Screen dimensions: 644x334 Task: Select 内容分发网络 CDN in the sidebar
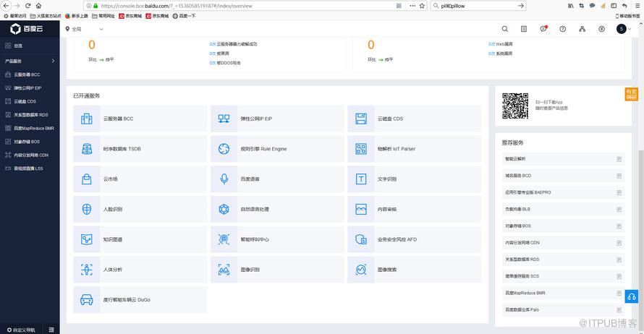coord(30,155)
